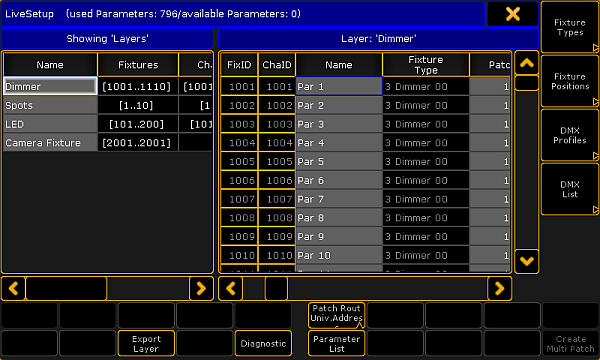Image resolution: width=600 pixels, height=360 pixels.
Task: Click right arrow under Dimmer fixture table
Action: click(x=499, y=288)
